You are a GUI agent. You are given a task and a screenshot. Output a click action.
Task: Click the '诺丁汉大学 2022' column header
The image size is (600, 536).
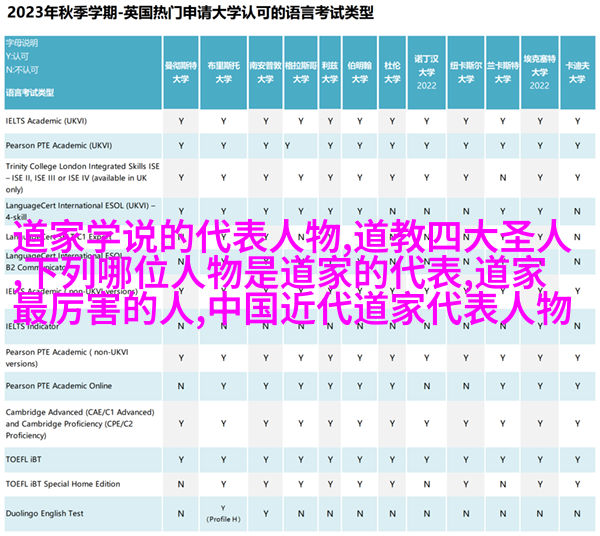click(x=426, y=72)
